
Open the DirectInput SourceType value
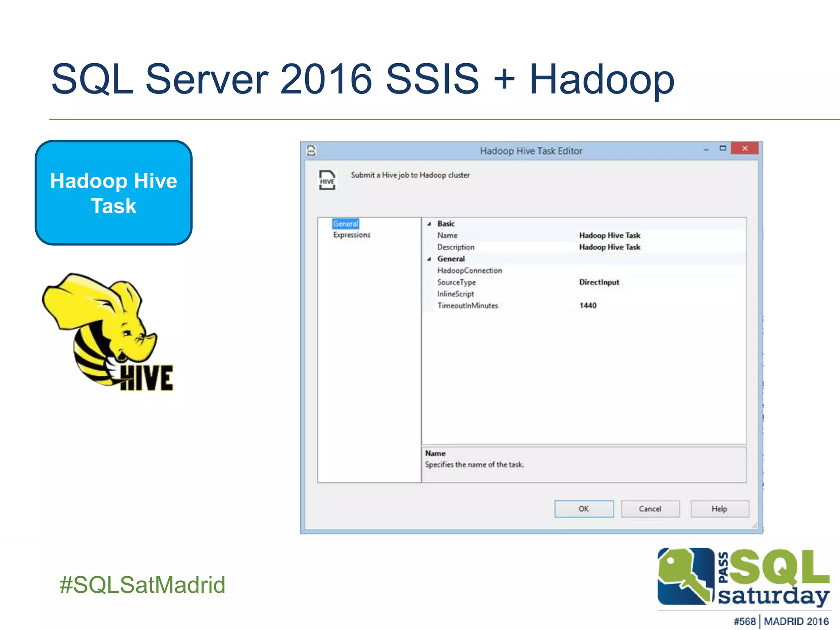(599, 282)
